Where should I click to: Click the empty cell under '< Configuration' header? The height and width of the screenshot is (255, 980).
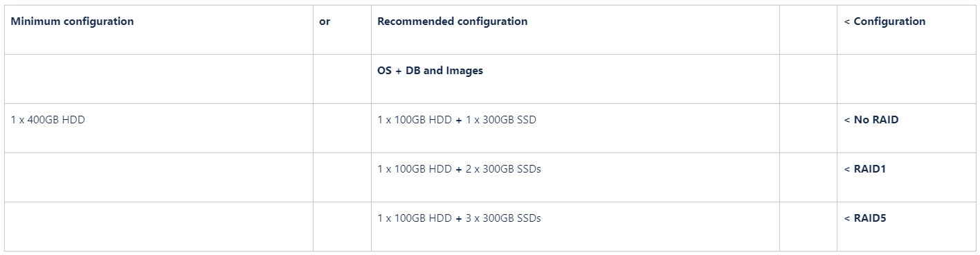tap(906, 79)
